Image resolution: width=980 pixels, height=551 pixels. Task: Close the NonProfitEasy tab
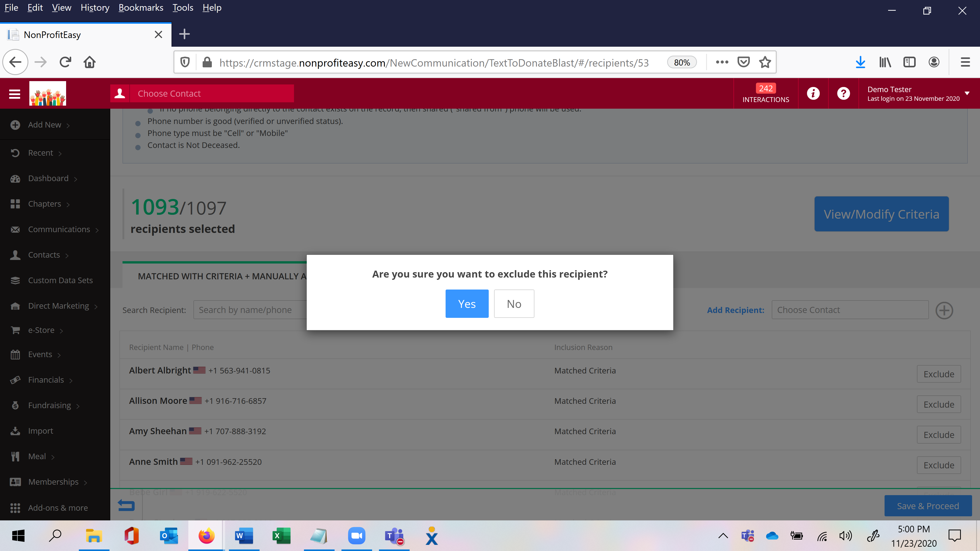(x=158, y=35)
